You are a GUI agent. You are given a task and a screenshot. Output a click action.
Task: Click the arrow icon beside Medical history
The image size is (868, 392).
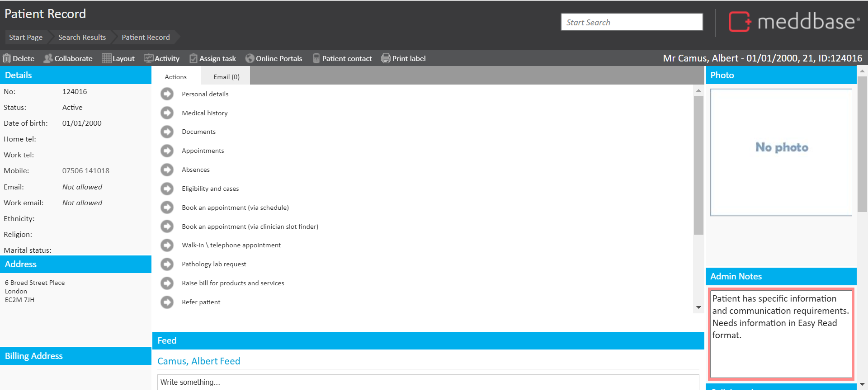[x=167, y=113]
